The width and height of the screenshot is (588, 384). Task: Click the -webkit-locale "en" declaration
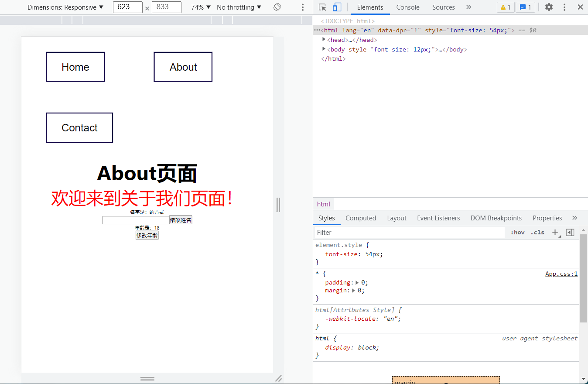pos(363,319)
